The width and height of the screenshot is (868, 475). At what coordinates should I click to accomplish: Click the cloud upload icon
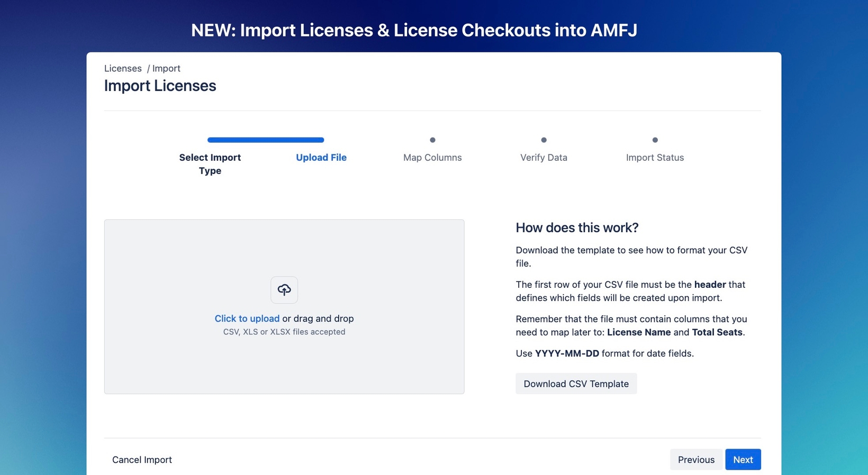(284, 290)
